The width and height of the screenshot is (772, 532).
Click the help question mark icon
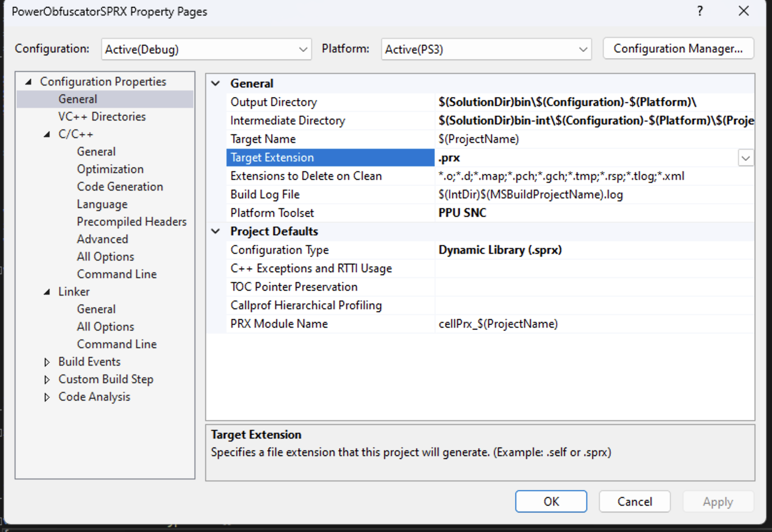(x=700, y=11)
